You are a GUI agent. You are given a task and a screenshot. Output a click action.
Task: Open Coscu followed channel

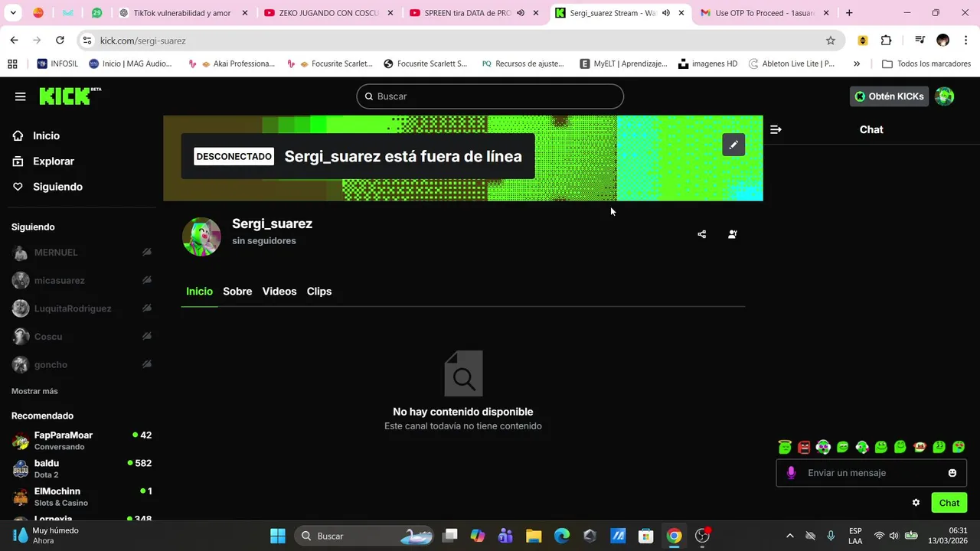pos(81,337)
